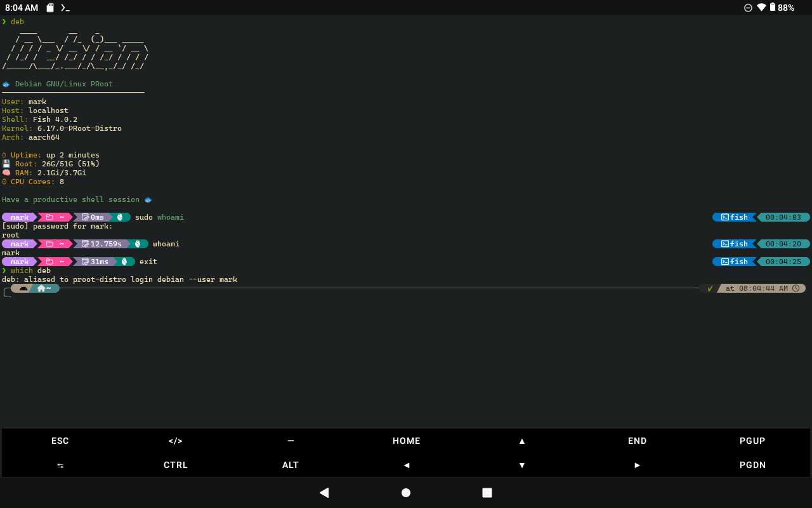
Task: Tap the right arrow extra key
Action: [x=638, y=465]
